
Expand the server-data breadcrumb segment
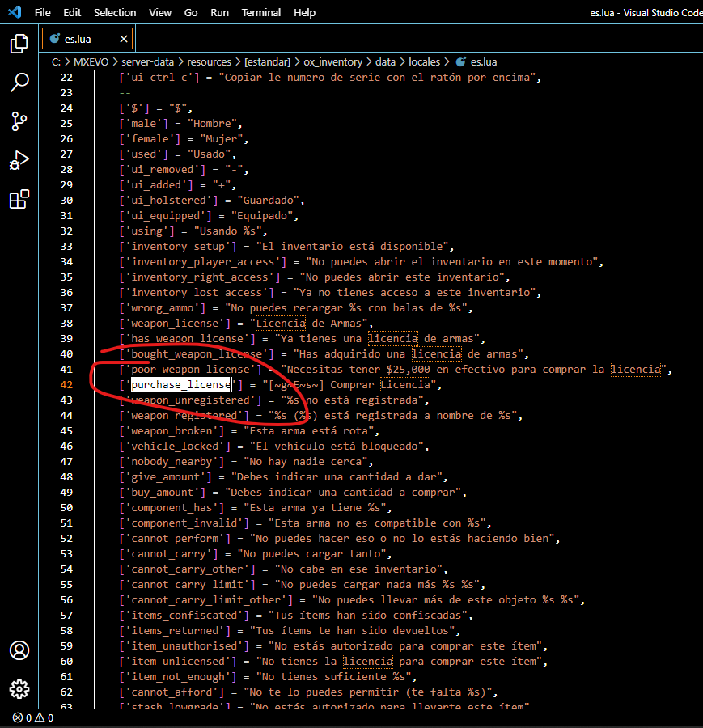pos(148,61)
